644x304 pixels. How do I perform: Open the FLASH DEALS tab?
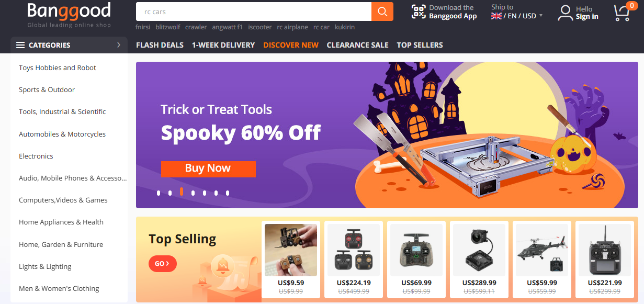[x=160, y=45]
